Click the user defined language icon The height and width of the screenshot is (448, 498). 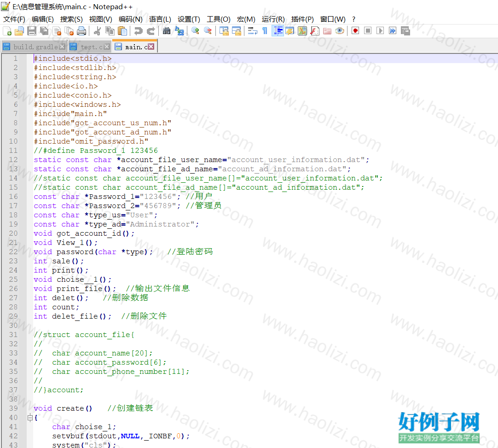290,31
